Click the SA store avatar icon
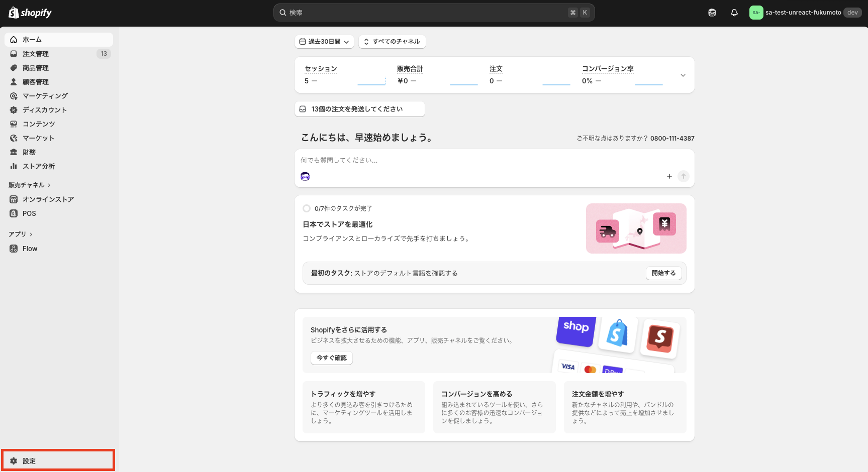The height and width of the screenshot is (472, 868). [756, 13]
